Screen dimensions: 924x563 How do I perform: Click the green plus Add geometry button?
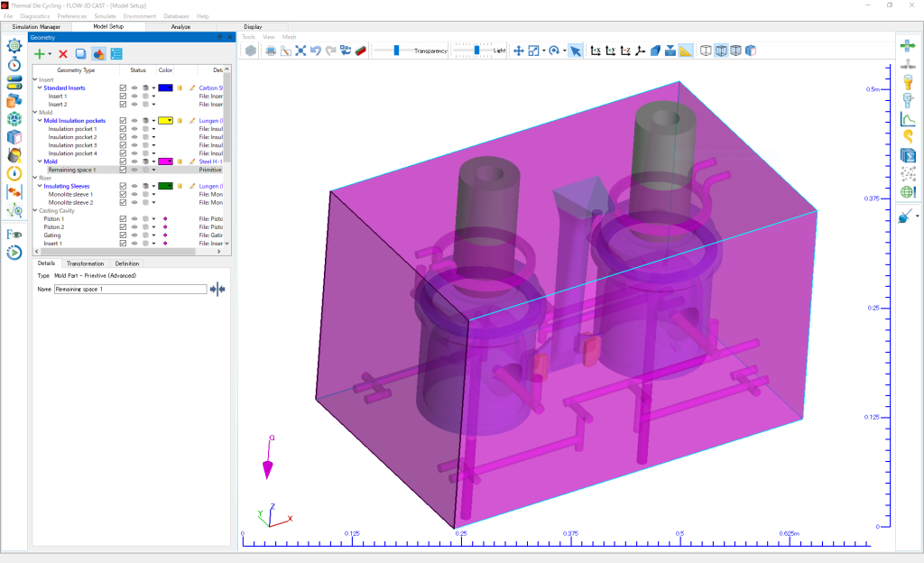click(x=40, y=54)
